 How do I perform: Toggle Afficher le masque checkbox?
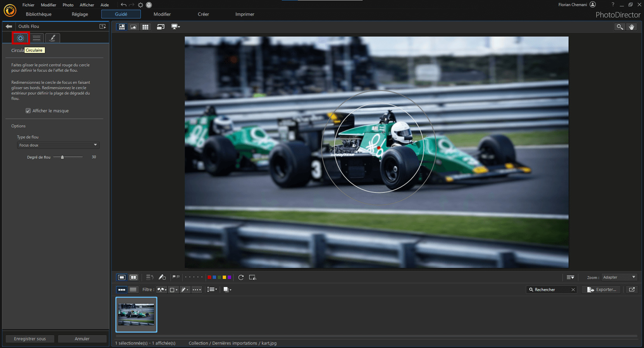click(28, 111)
